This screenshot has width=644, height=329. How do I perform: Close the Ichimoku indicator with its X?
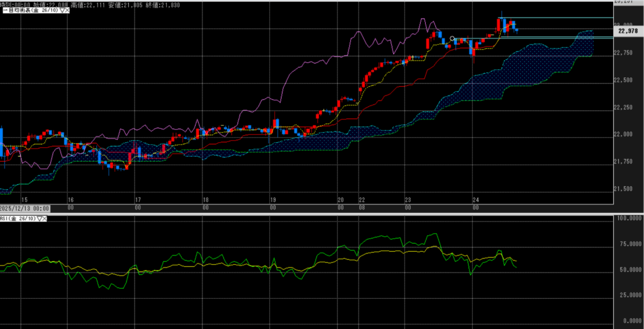tap(66, 11)
